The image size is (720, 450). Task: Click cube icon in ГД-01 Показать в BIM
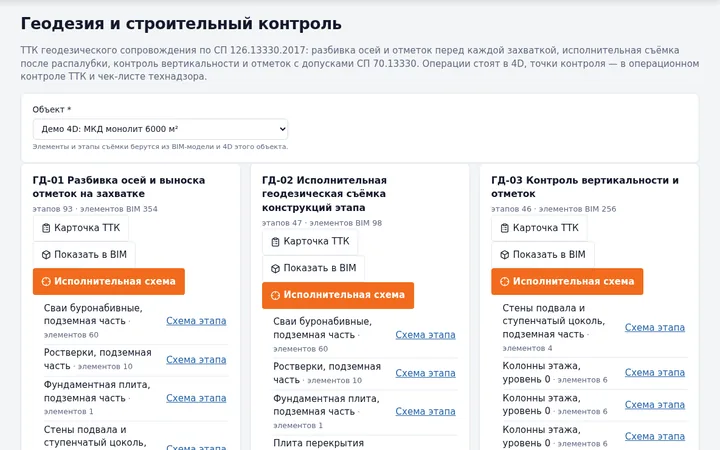46,255
